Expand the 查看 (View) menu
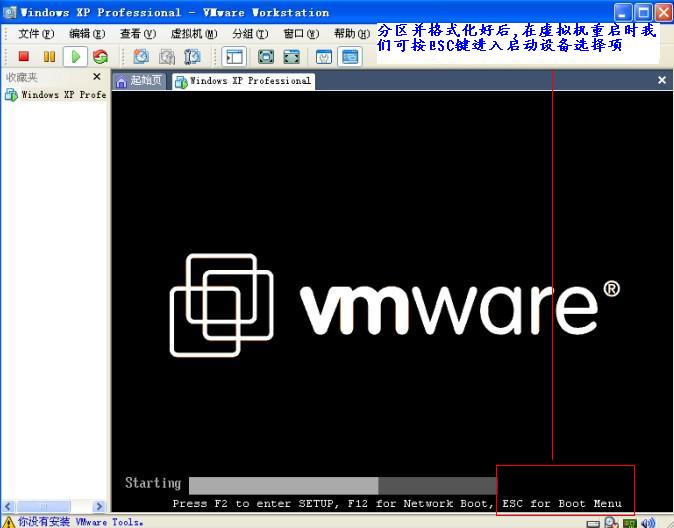674x528 pixels. tap(136, 34)
